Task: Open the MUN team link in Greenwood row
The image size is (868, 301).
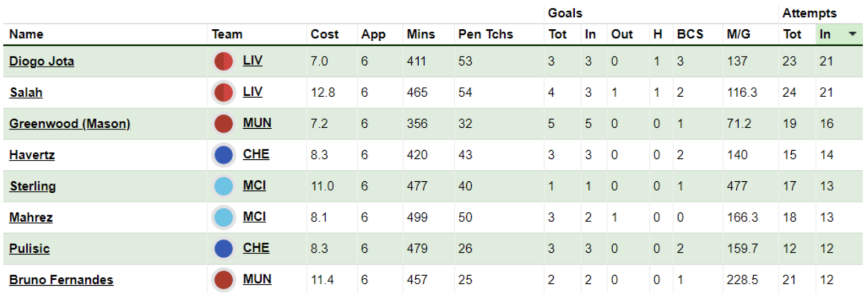Action: [x=257, y=123]
